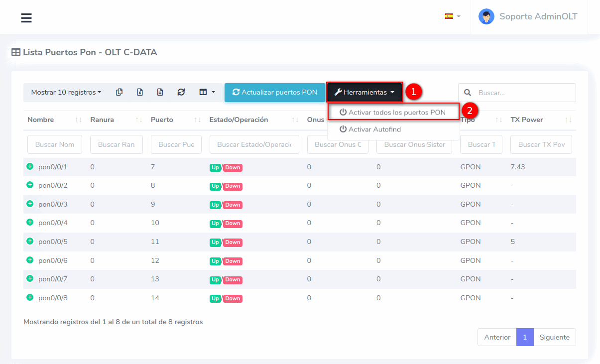Open the Spanish flag language selector
The width and height of the screenshot is (600, 364).
[x=452, y=16]
